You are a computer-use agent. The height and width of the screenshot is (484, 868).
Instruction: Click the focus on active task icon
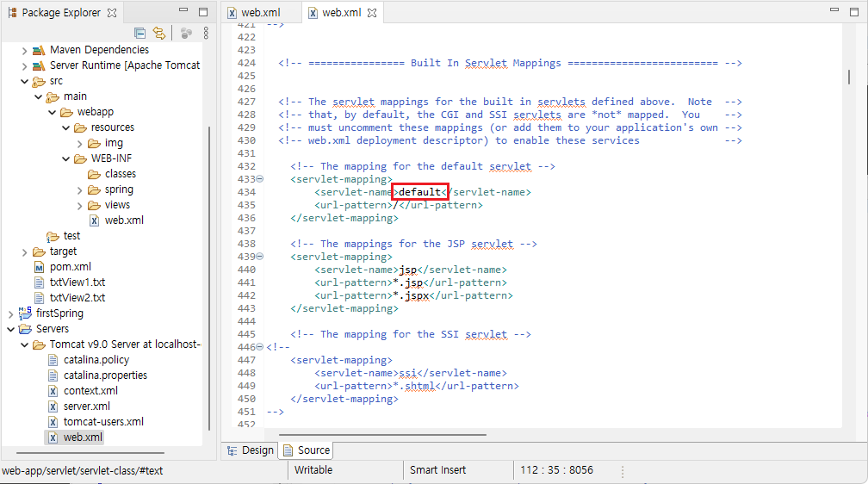coord(187,34)
